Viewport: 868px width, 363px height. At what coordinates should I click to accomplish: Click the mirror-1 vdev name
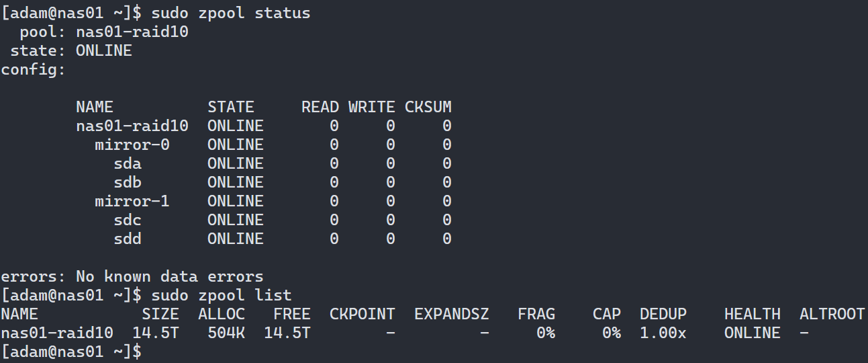(x=132, y=202)
